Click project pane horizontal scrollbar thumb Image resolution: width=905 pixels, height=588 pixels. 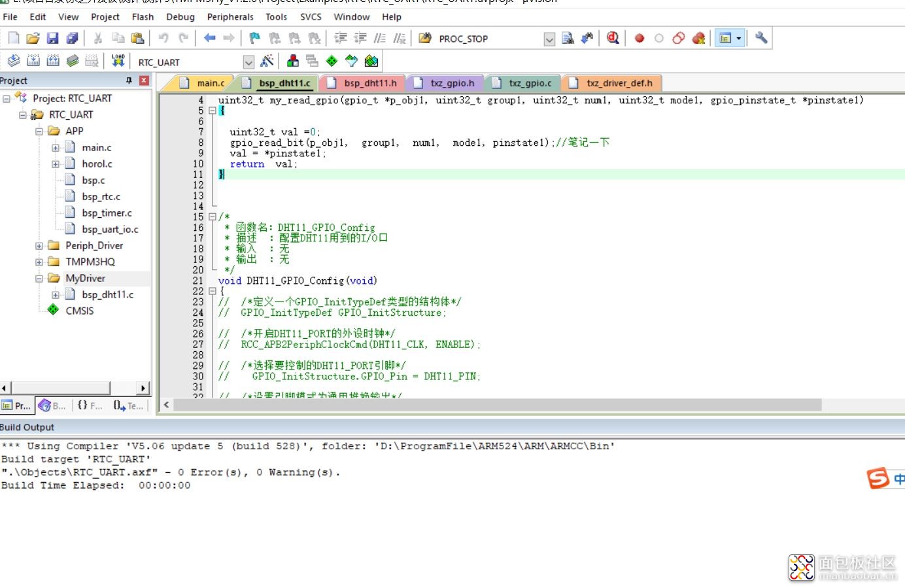click(x=61, y=388)
